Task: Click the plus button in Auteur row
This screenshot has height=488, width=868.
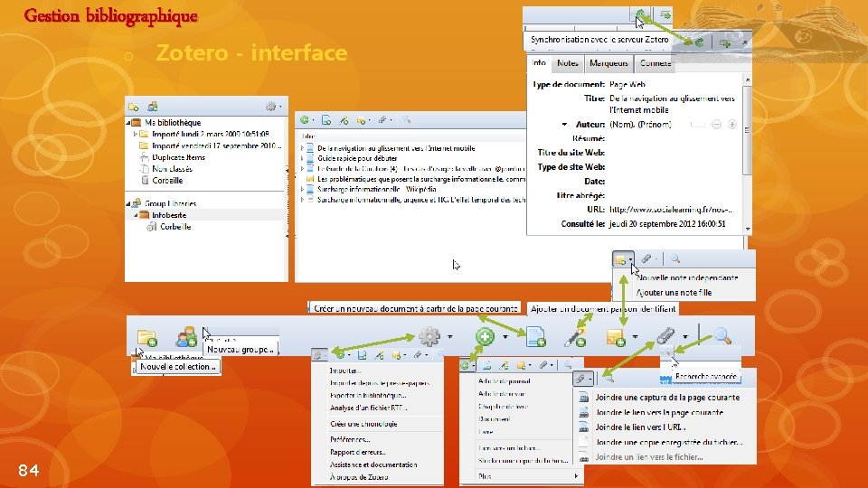Action: (731, 125)
